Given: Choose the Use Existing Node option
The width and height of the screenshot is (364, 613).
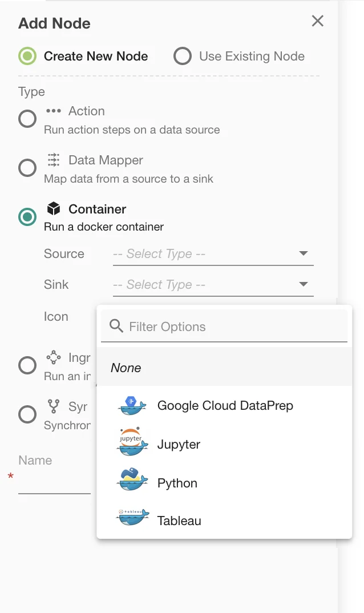Looking at the screenshot, I should click(x=183, y=57).
